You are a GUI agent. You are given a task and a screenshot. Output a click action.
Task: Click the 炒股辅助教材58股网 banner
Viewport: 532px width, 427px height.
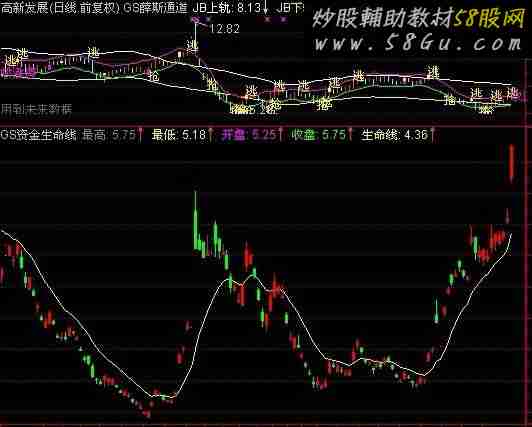click(419, 18)
